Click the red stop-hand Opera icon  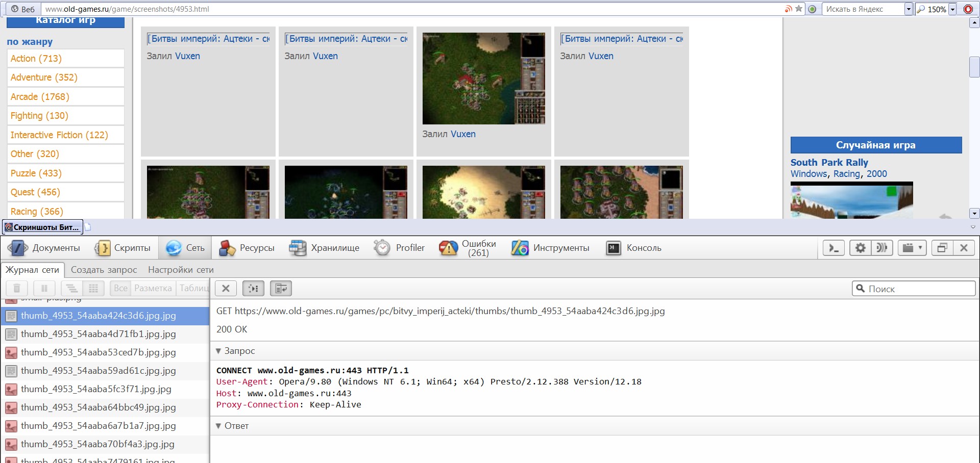click(x=968, y=9)
